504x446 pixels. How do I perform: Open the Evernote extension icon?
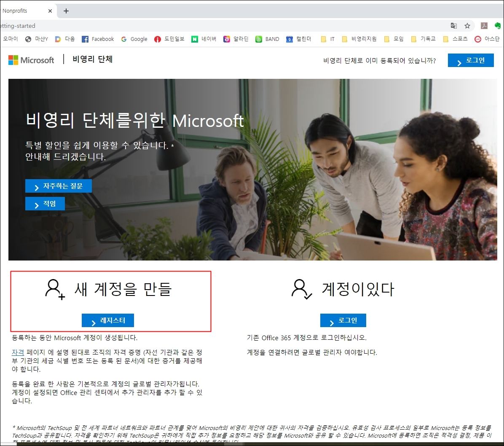[x=498, y=26]
